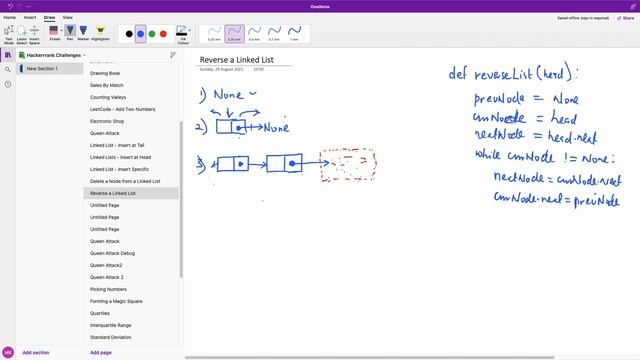Select New Section 1
The image size is (640, 360).
pos(51,69)
